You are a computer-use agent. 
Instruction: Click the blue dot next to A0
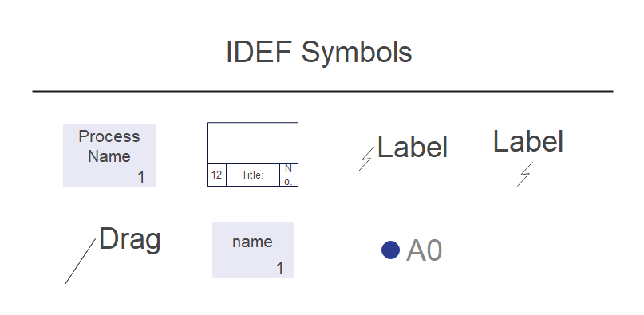tap(390, 250)
